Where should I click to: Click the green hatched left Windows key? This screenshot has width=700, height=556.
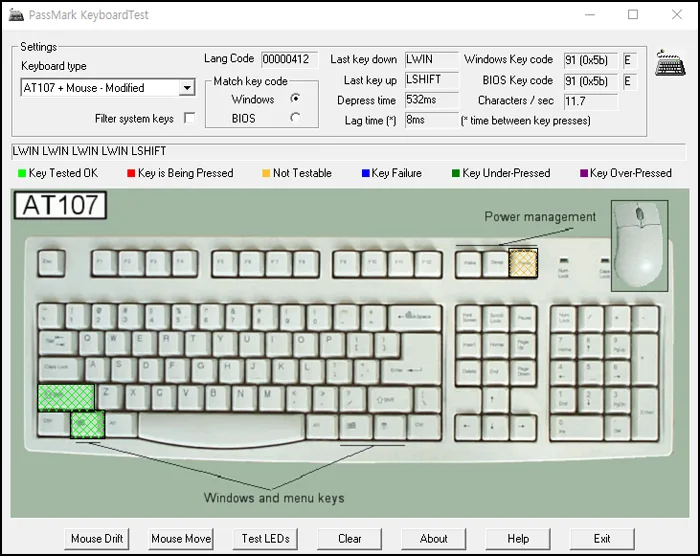point(88,424)
